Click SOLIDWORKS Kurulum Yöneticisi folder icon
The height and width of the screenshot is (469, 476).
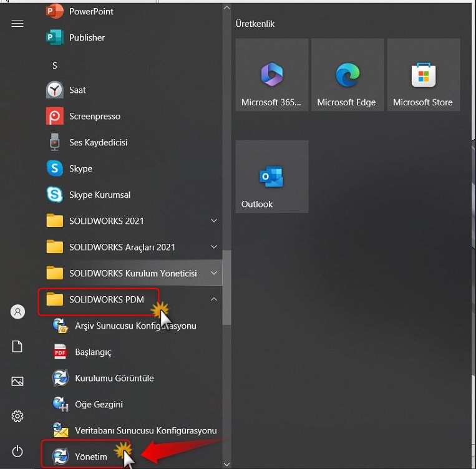click(x=55, y=273)
